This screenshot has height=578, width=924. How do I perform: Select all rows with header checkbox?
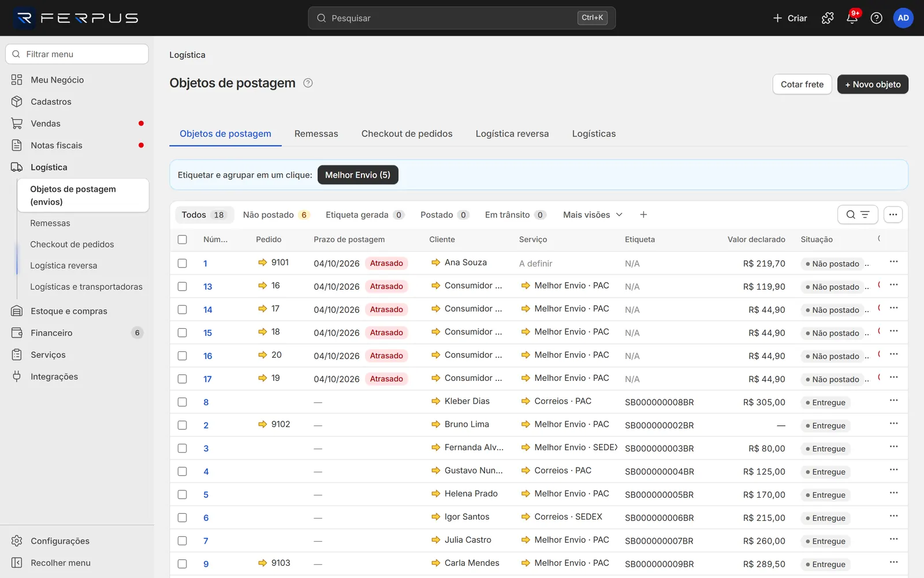coord(182,239)
